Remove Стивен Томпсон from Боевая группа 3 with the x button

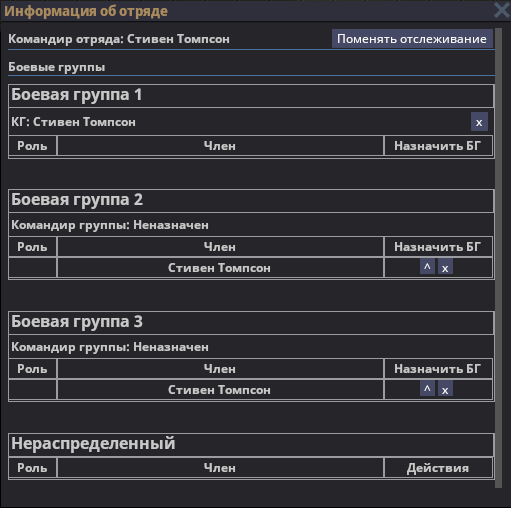tap(445, 389)
